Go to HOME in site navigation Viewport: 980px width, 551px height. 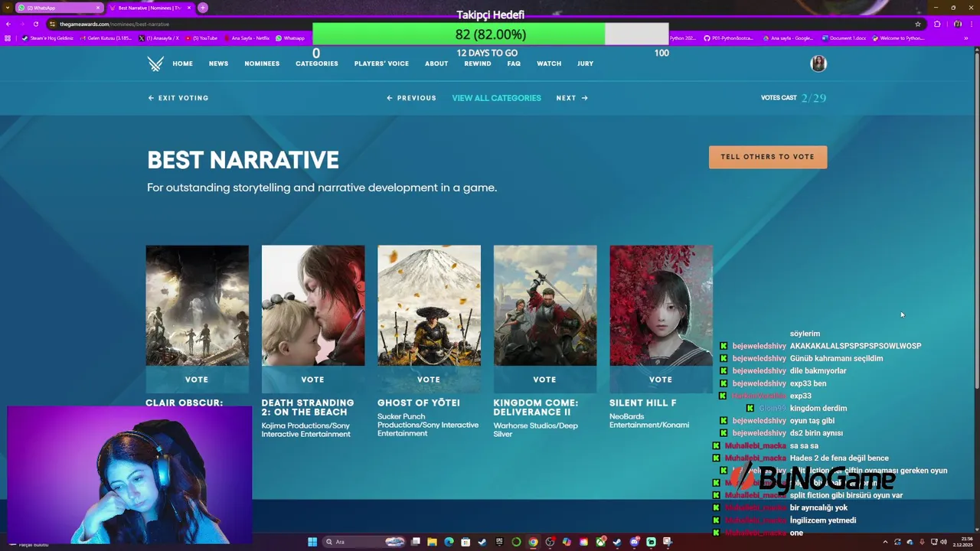click(182, 64)
